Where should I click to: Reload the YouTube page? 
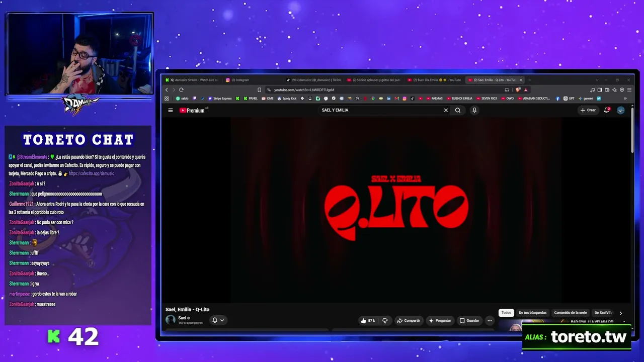[181, 90]
